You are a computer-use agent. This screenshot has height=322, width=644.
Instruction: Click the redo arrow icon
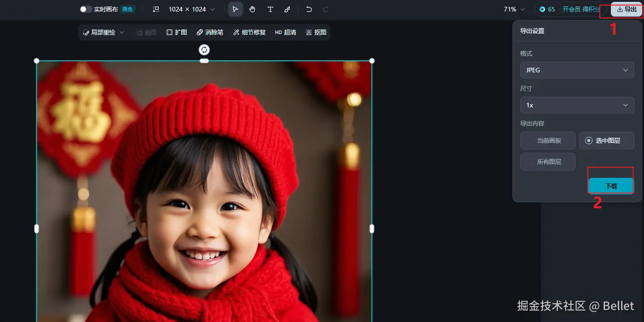point(326,9)
